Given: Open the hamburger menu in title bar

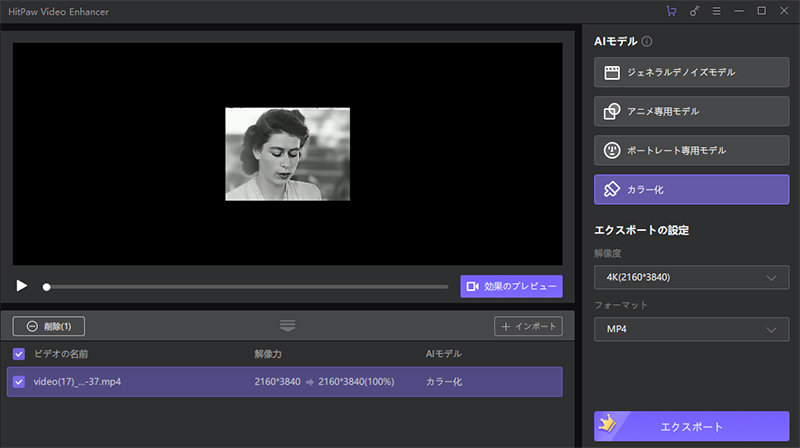Looking at the screenshot, I should point(717,11).
